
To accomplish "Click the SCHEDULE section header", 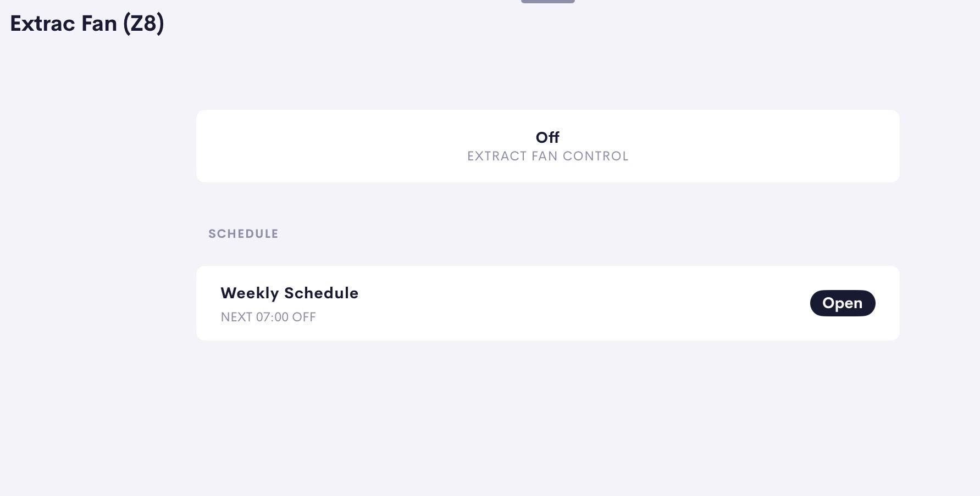I will point(243,234).
